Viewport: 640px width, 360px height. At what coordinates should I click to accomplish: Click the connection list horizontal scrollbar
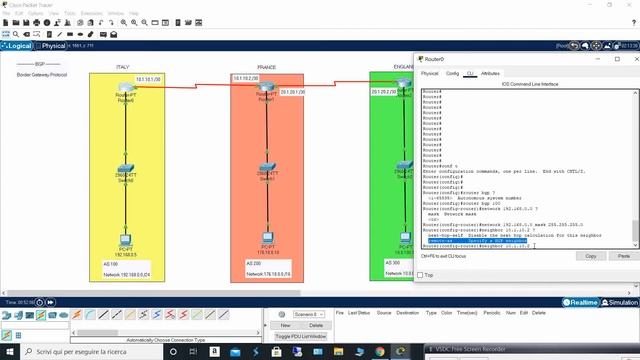click(166, 333)
